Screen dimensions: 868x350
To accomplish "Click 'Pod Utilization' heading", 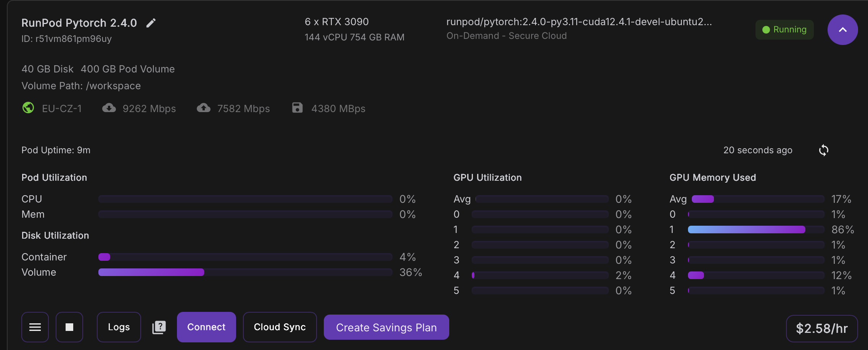I will pyautogui.click(x=54, y=178).
